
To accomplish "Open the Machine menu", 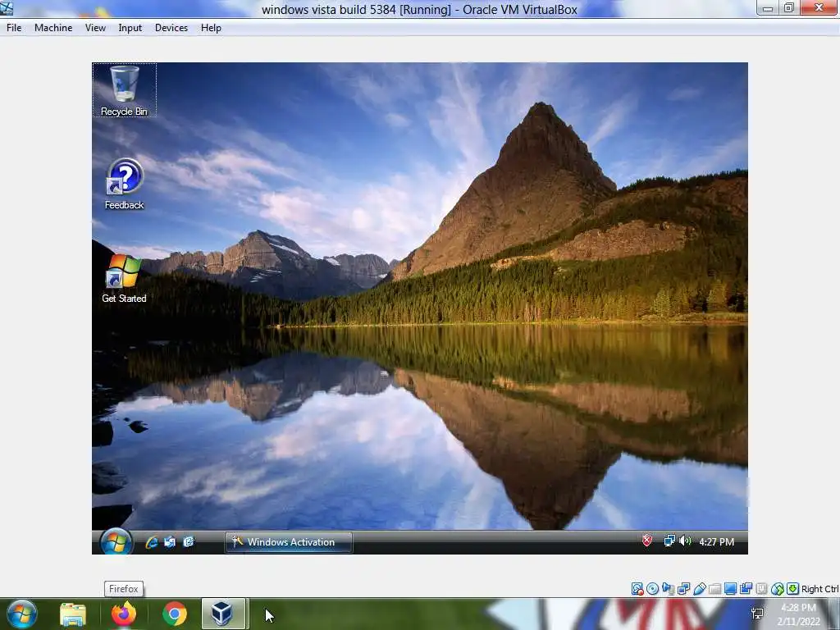I will pos(53,28).
